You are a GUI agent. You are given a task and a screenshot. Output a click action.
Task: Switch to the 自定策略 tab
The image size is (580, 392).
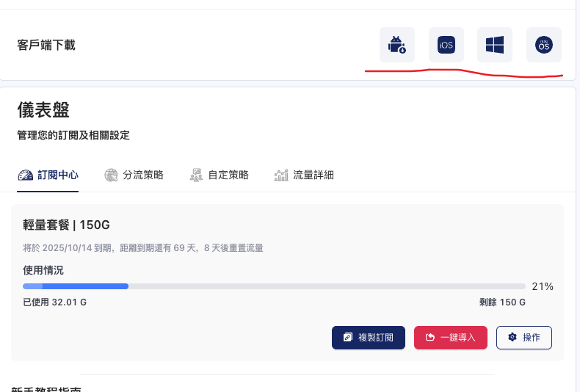tap(219, 175)
